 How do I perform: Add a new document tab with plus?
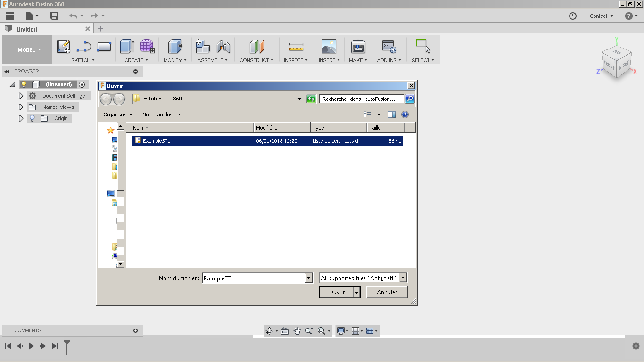click(100, 29)
